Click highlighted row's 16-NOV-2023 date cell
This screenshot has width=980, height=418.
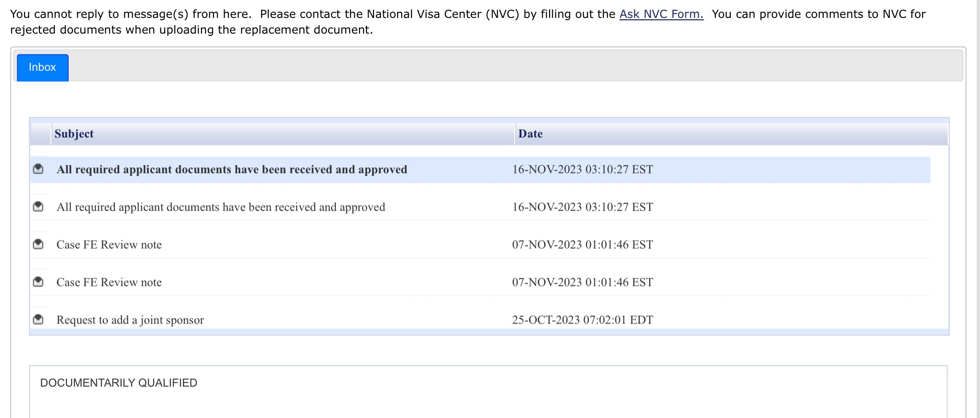tap(582, 170)
